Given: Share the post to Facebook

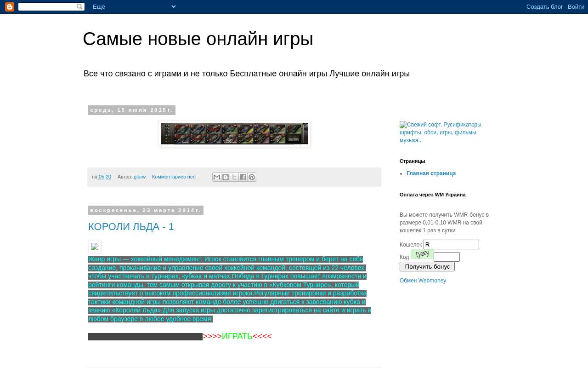Looking at the screenshot, I should (243, 177).
